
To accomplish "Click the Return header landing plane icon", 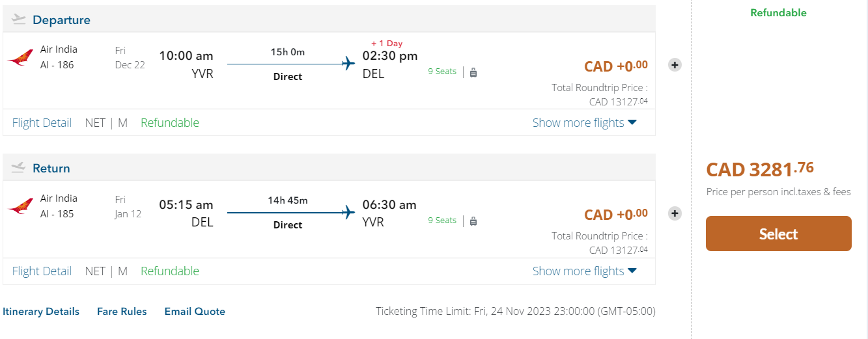I will [19, 168].
